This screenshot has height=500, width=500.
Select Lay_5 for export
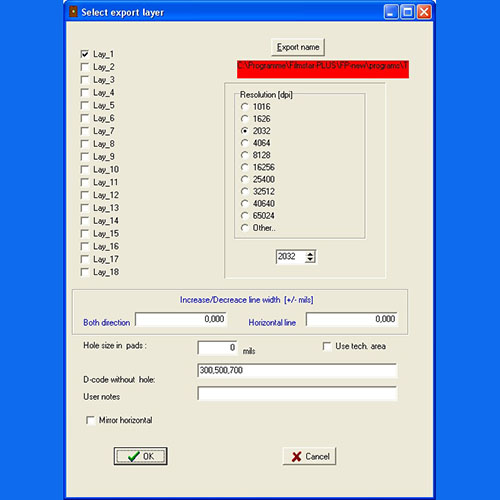[x=85, y=105]
